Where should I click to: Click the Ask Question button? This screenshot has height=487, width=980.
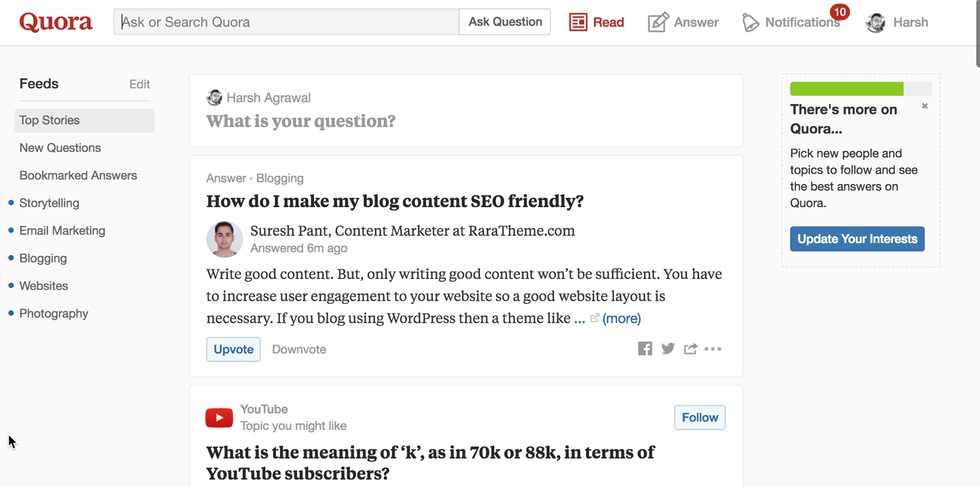[505, 22]
